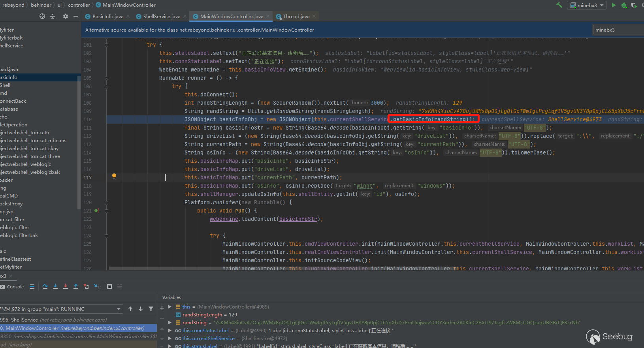Viewport: 644px width, 348px height.
Task: Open the Evaluate Expression calculator icon
Action: point(109,286)
